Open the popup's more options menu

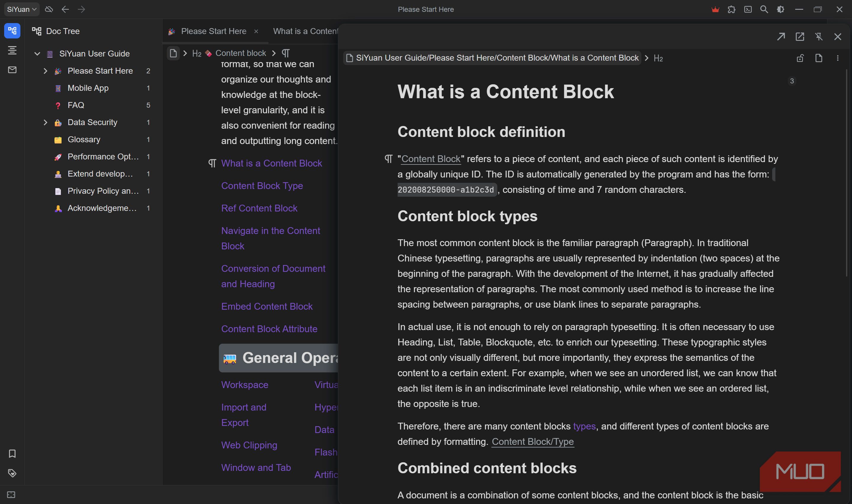[x=838, y=58]
